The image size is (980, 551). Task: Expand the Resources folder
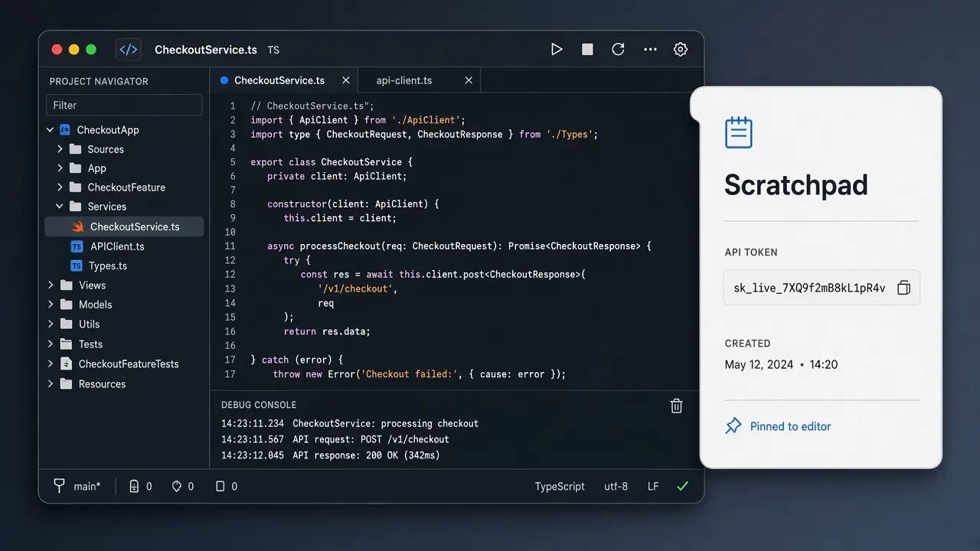pos(51,384)
